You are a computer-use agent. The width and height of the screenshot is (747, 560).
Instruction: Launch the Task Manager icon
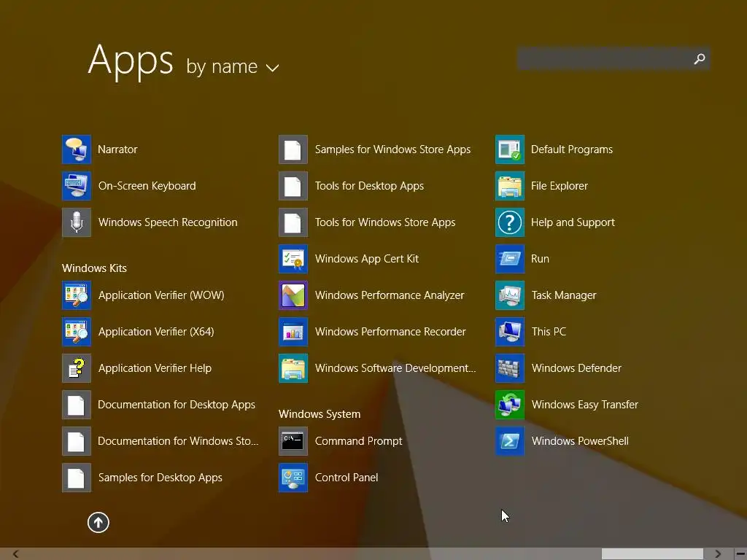click(510, 295)
